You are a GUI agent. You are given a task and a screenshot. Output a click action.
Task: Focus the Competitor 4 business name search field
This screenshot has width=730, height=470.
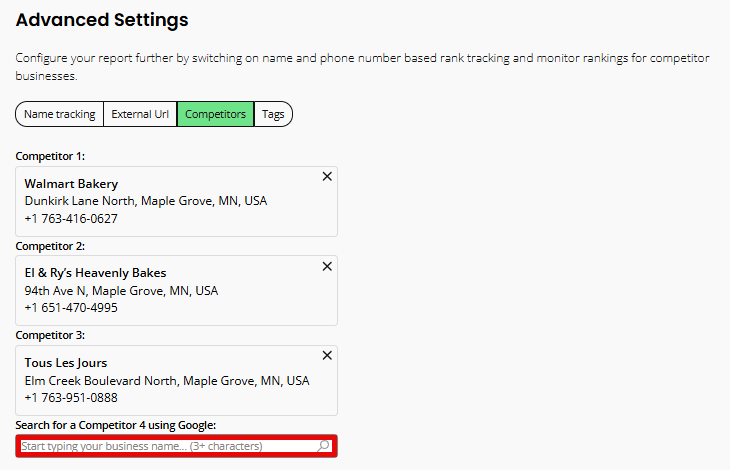176,446
